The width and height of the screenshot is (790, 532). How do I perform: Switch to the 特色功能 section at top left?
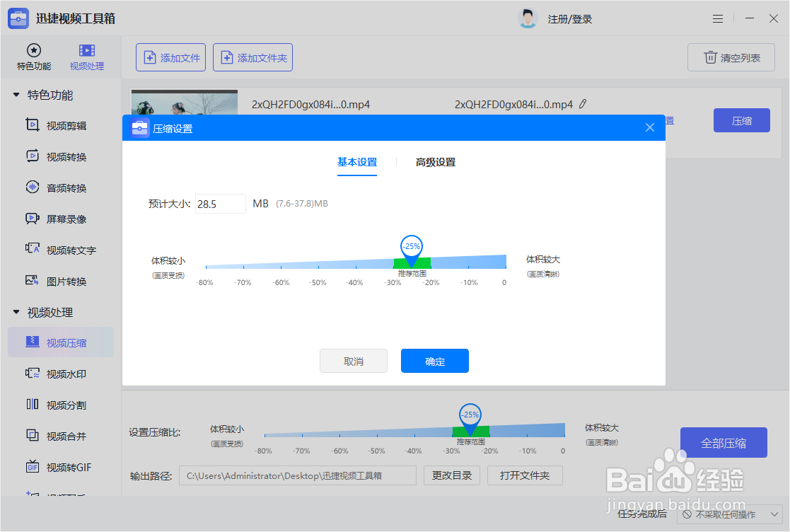33,56
